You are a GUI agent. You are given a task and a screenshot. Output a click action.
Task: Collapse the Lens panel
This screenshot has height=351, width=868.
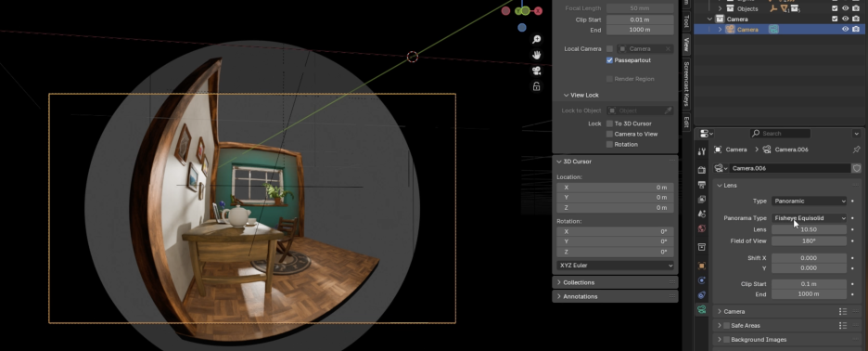click(x=720, y=185)
